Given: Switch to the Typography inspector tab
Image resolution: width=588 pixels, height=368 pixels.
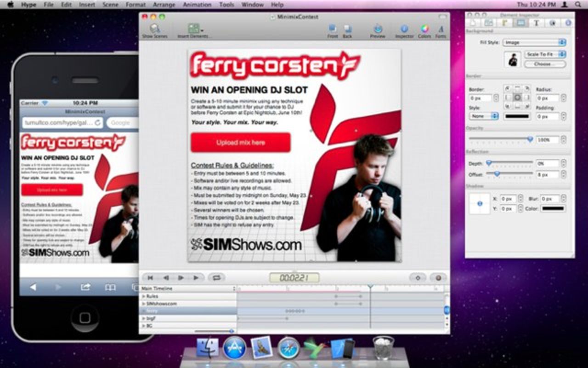Looking at the screenshot, I should coord(536,23).
